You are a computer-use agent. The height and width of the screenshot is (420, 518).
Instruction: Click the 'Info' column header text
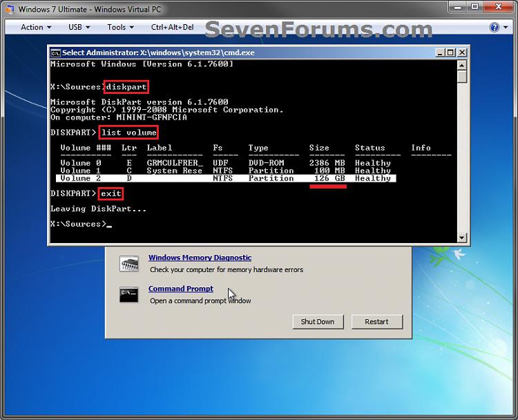coord(421,148)
